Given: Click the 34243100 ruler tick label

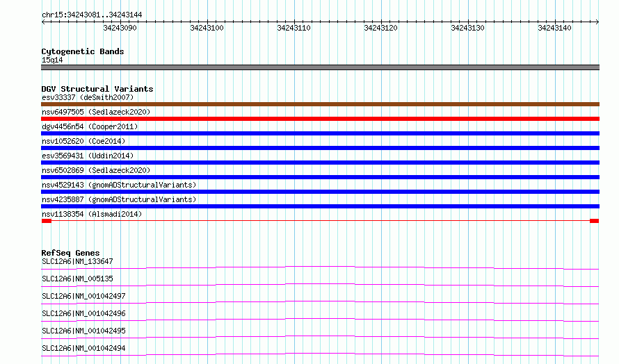Looking at the screenshot, I should (x=207, y=28).
